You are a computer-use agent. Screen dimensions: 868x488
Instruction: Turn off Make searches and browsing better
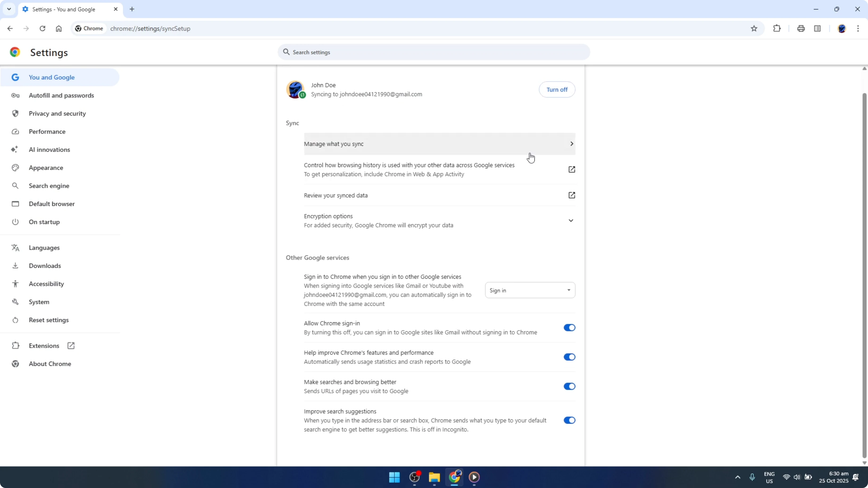(569, 386)
